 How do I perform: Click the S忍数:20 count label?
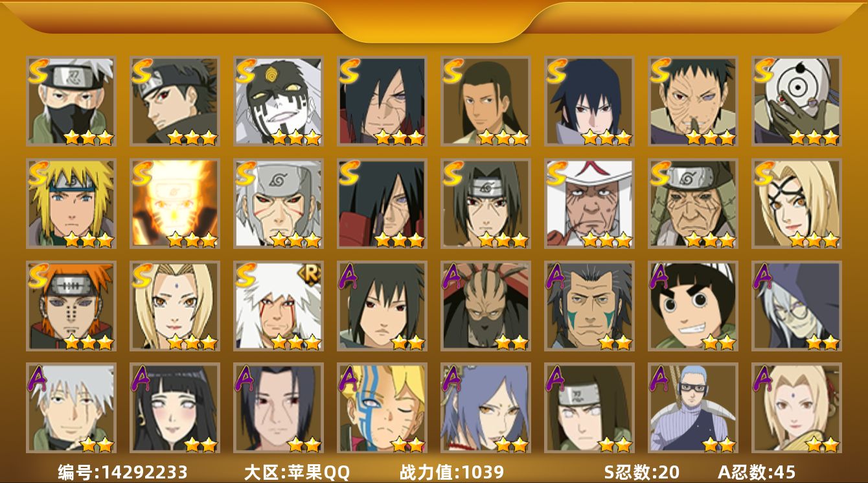[x=641, y=472]
